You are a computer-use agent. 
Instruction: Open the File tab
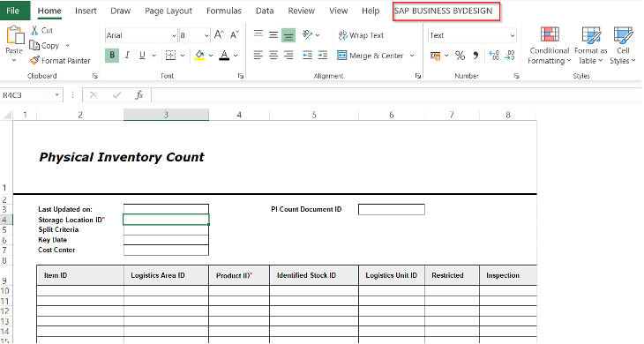click(x=12, y=11)
